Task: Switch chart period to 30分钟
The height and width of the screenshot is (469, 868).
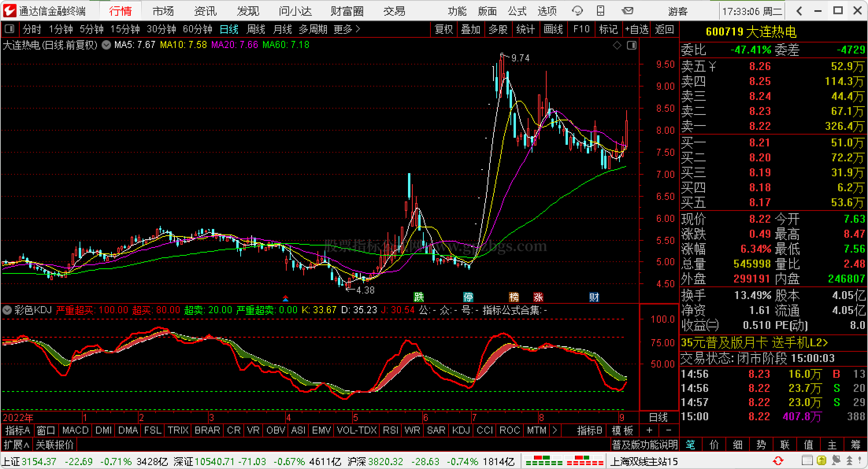Action: pos(161,30)
